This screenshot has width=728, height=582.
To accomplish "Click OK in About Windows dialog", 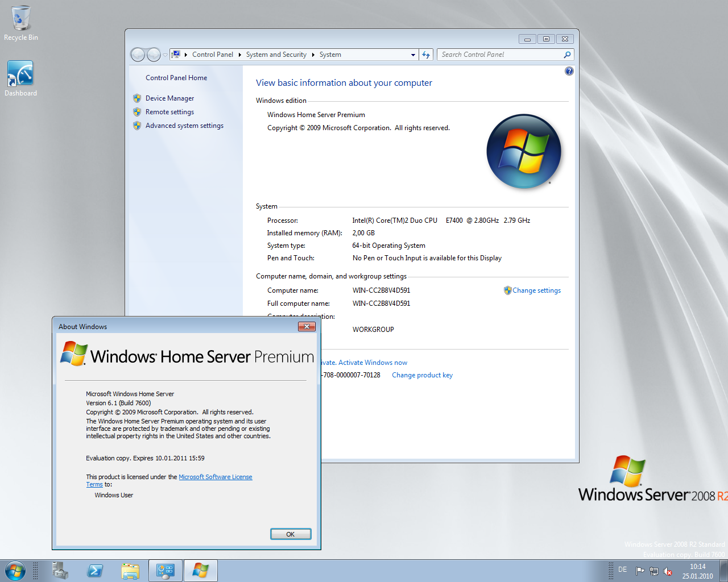I will click(x=291, y=534).
